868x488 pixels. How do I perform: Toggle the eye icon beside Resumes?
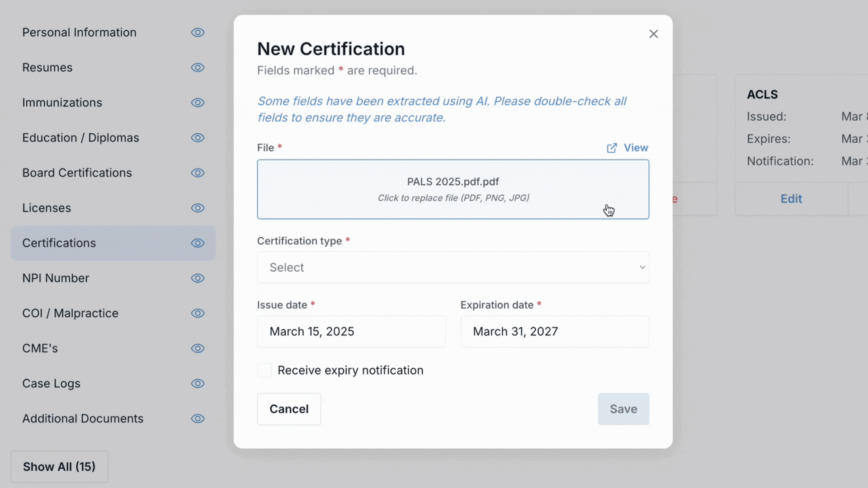coord(198,68)
